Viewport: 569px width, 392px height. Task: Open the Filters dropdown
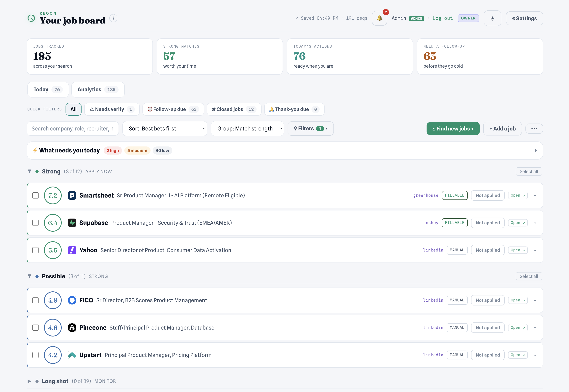click(x=310, y=129)
